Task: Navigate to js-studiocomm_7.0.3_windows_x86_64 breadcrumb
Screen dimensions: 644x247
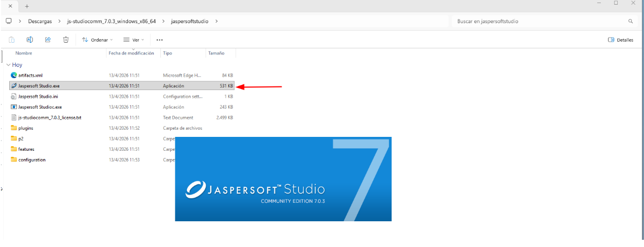Action: pyautogui.click(x=111, y=21)
